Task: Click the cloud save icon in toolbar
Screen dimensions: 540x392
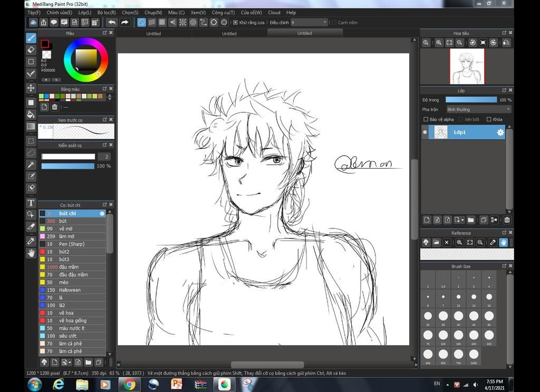Action: 33,22
